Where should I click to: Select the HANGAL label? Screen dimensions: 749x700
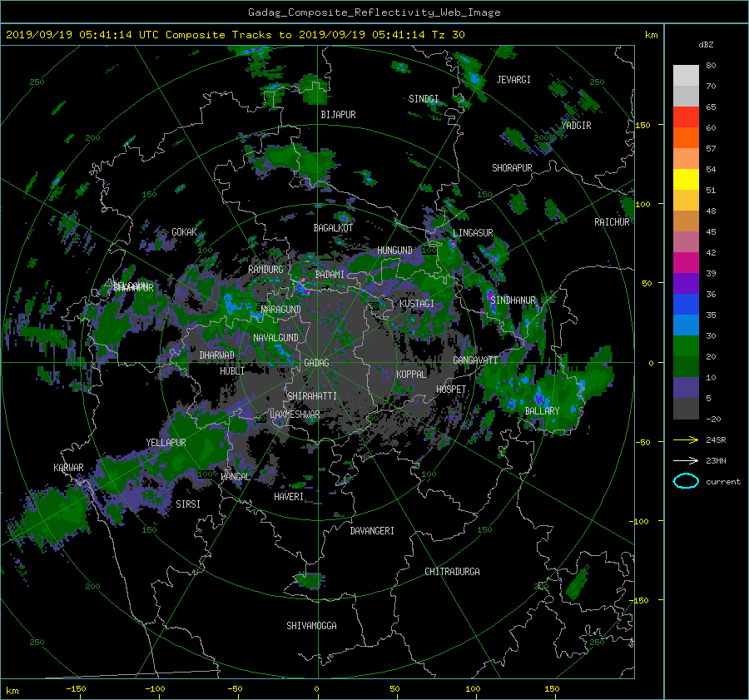point(235,477)
